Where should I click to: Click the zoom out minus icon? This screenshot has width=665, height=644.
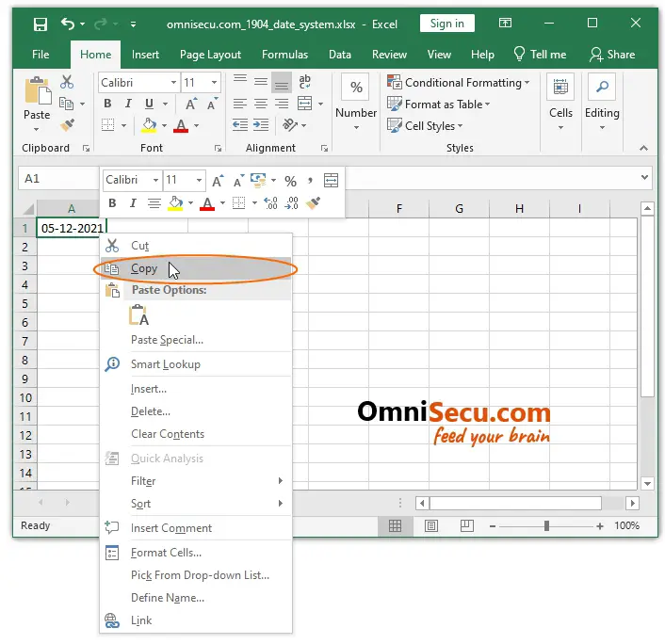[x=493, y=526]
